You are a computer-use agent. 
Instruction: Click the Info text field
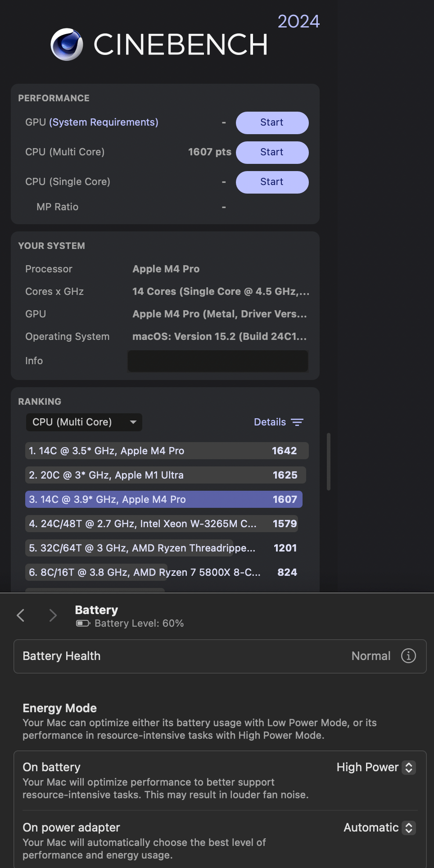(x=218, y=361)
